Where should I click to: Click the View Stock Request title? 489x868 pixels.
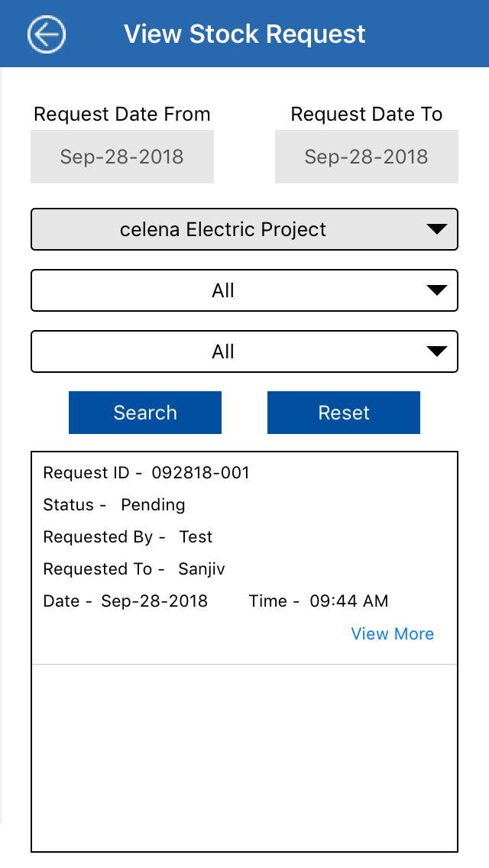[x=244, y=34]
